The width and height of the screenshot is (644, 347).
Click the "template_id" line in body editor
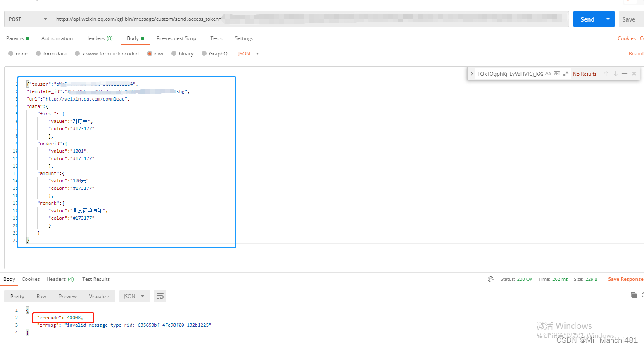coord(108,91)
